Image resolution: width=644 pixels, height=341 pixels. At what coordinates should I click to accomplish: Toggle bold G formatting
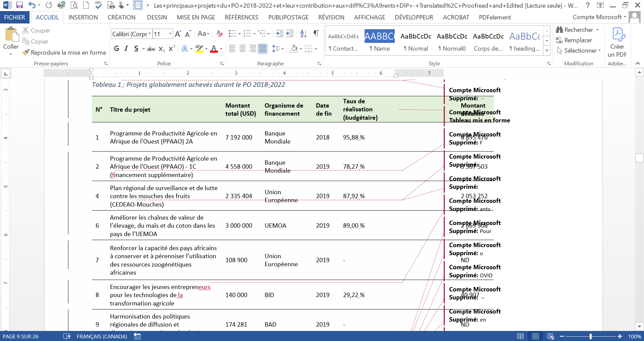116,49
